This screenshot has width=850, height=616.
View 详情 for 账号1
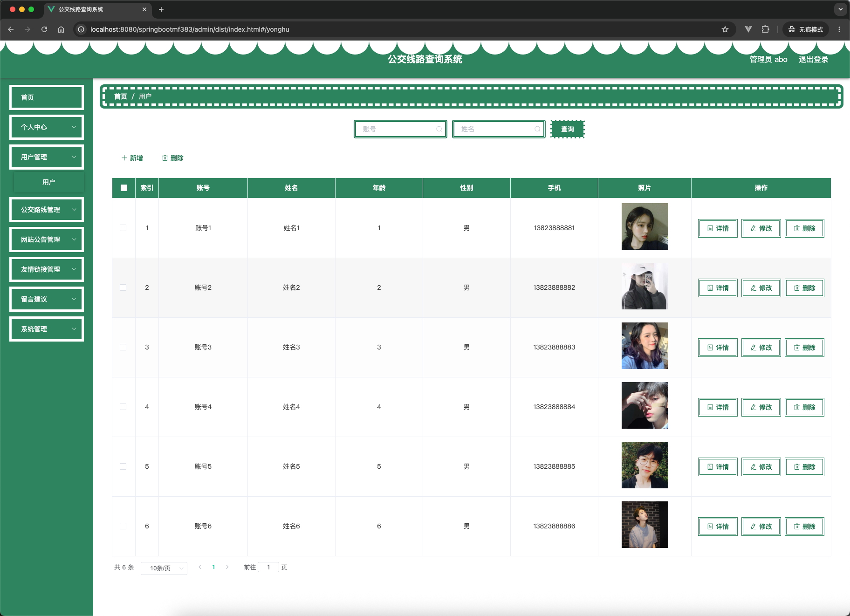pyautogui.click(x=718, y=228)
